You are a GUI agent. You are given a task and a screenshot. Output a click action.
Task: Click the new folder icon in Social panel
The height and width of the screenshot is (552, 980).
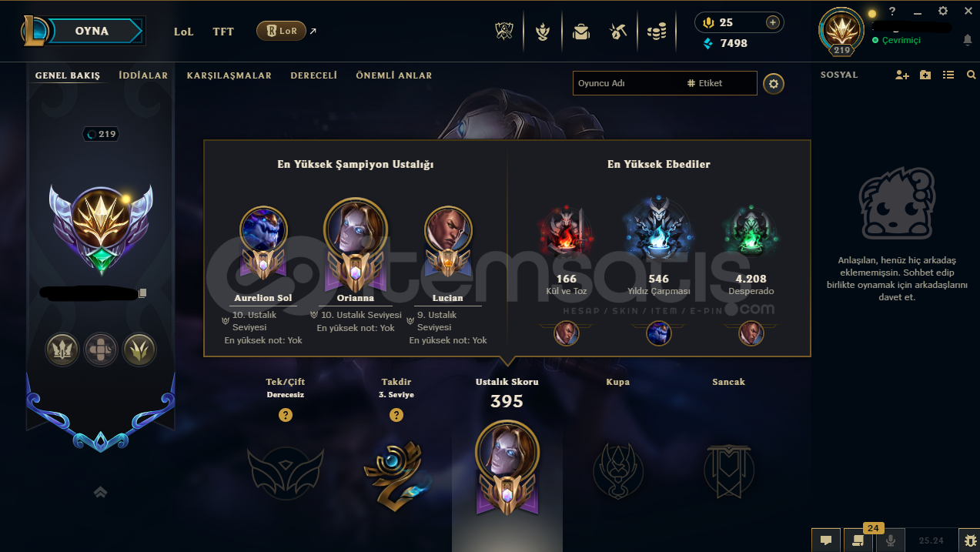tap(925, 75)
